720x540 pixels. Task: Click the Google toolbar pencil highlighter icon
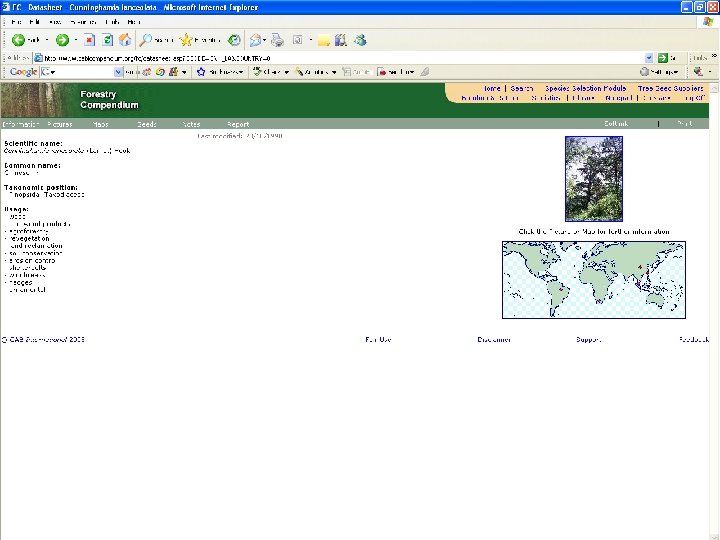425,72
